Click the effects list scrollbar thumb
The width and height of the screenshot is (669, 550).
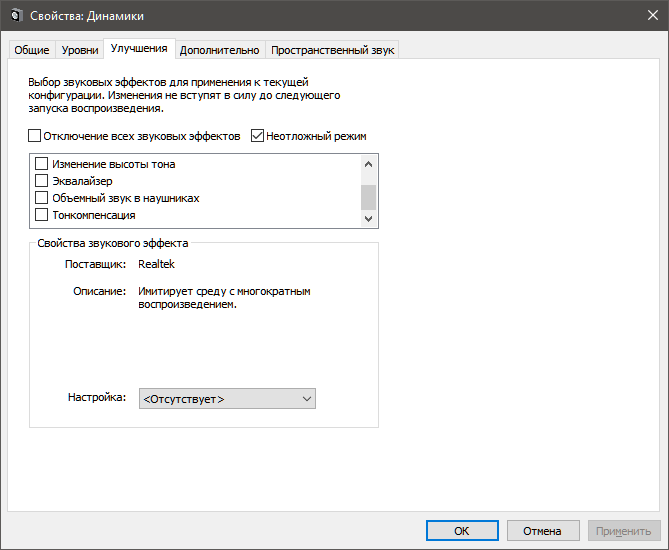click(369, 197)
